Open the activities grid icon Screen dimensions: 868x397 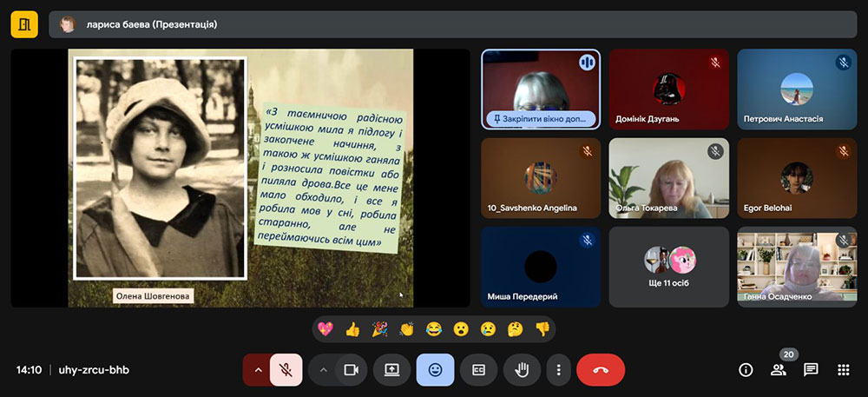click(x=843, y=370)
